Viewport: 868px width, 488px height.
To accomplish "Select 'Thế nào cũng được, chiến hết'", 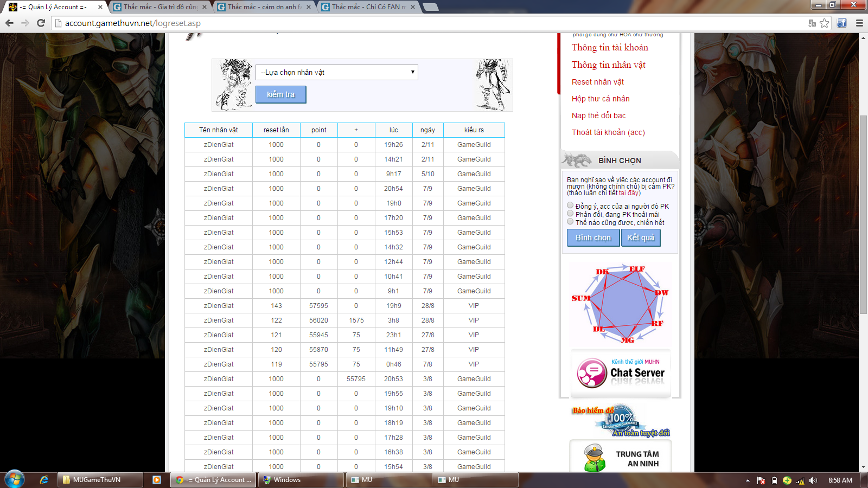I will click(x=570, y=222).
